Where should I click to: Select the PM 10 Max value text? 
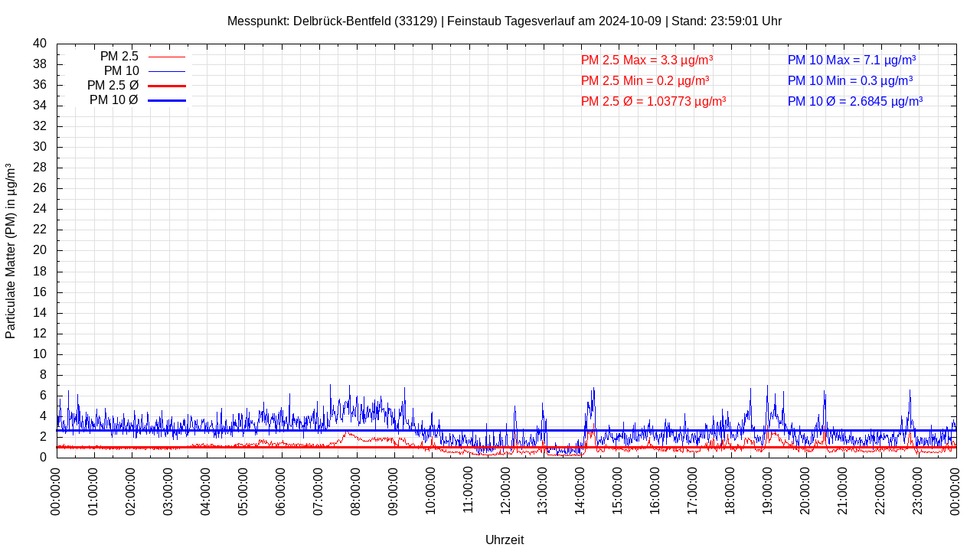pyautogui.click(x=851, y=60)
